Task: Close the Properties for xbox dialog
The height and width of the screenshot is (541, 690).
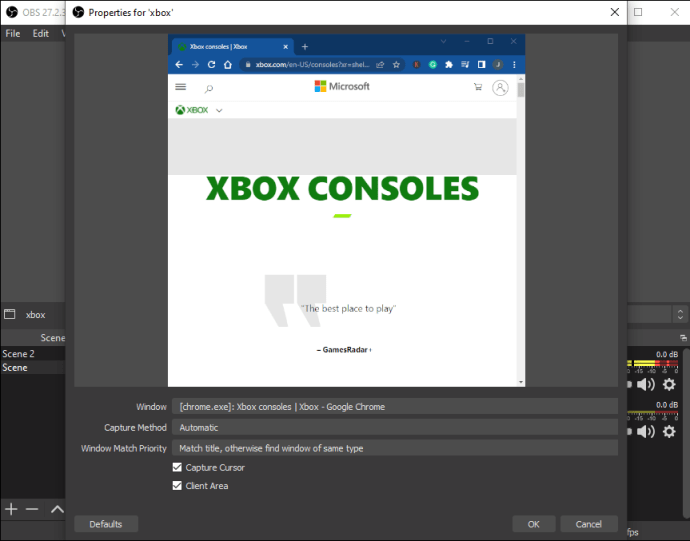Action: [x=615, y=12]
